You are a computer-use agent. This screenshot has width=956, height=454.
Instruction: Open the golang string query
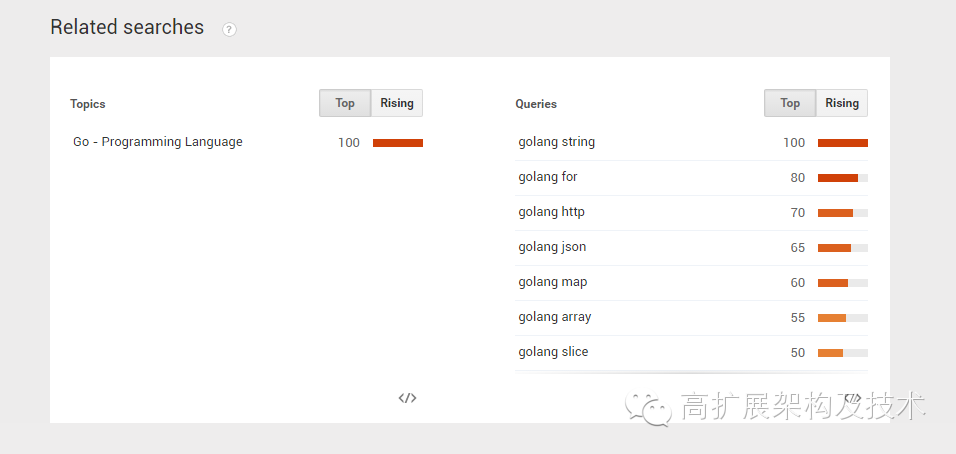pos(557,142)
